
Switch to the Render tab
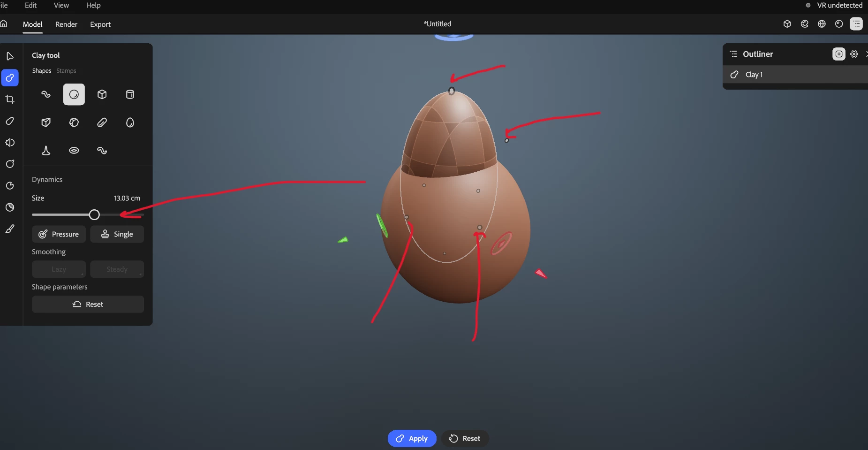click(66, 24)
